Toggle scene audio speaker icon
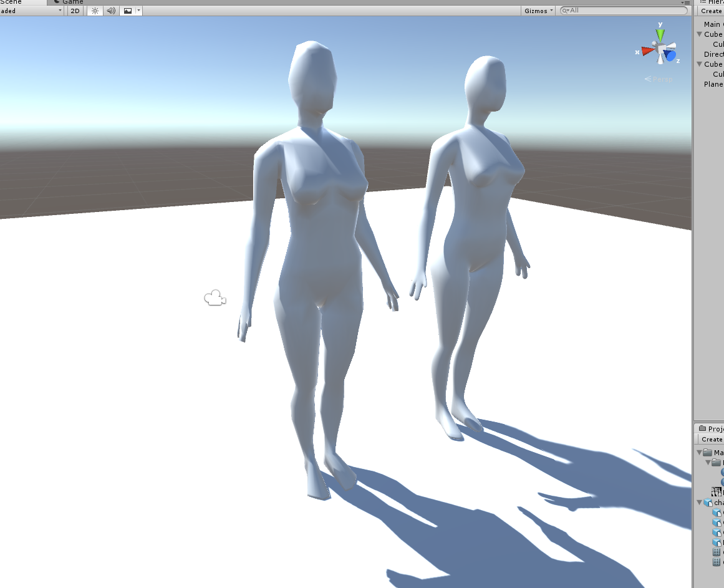 (111, 11)
